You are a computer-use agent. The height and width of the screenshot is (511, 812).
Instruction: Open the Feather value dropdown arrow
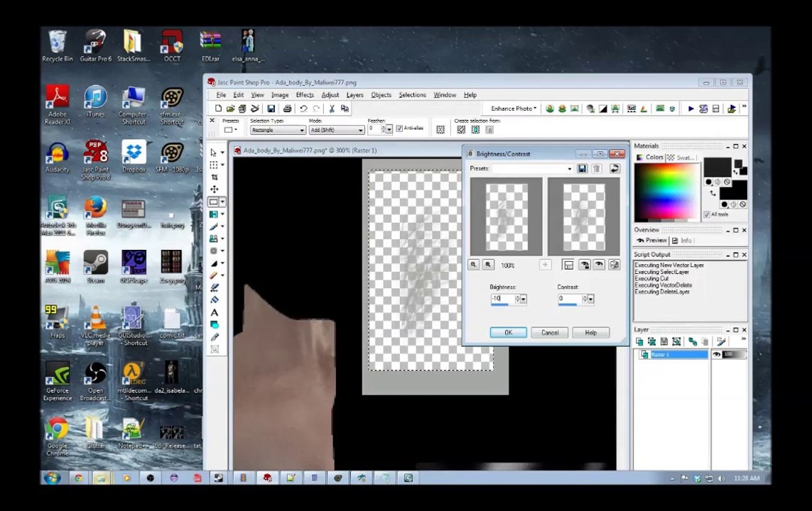coord(389,130)
